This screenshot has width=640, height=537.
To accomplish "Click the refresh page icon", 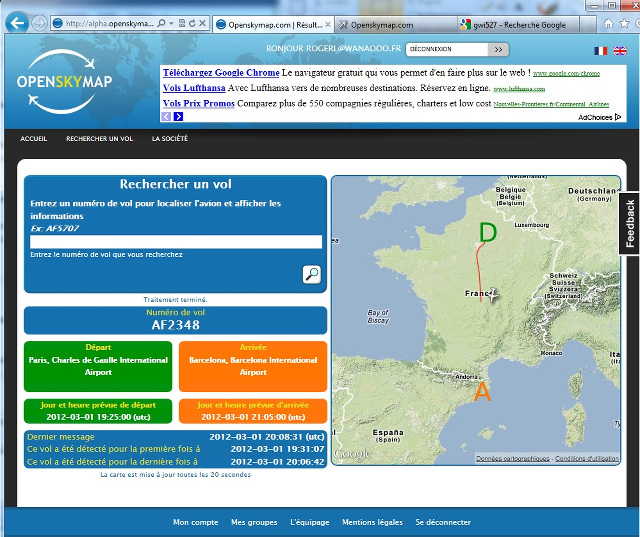I will 192,23.
